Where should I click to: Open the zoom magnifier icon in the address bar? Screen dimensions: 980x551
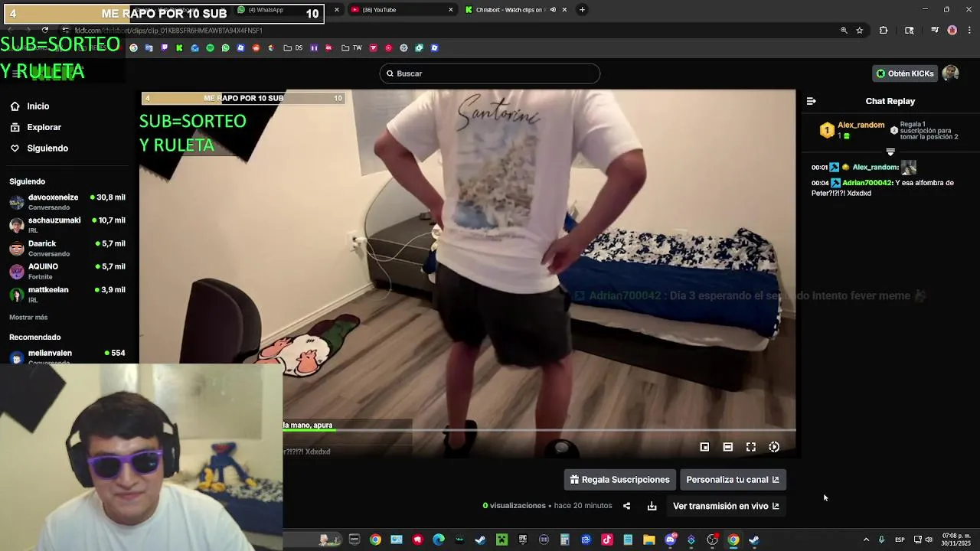click(844, 31)
